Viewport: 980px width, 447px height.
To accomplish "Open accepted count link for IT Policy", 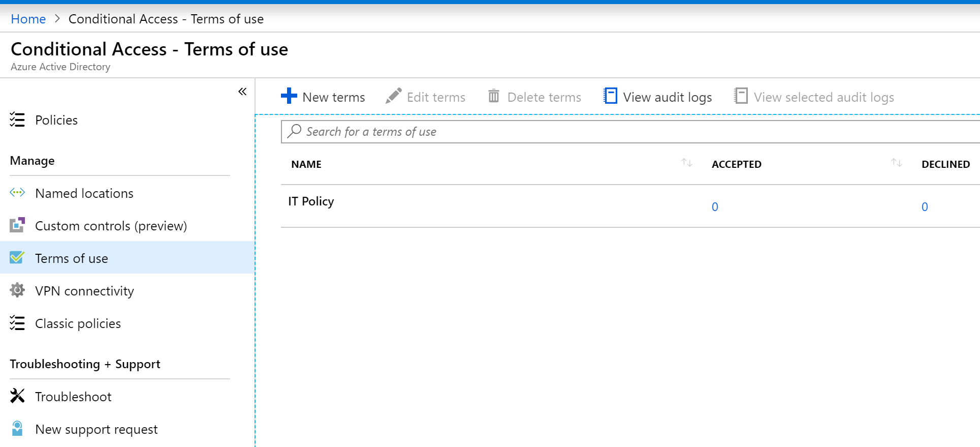I will (x=715, y=207).
